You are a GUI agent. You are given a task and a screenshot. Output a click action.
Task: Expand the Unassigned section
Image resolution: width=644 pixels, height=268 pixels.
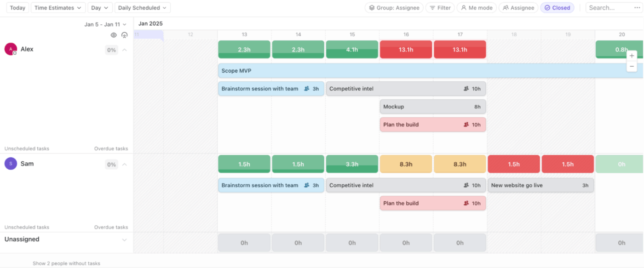click(x=124, y=239)
